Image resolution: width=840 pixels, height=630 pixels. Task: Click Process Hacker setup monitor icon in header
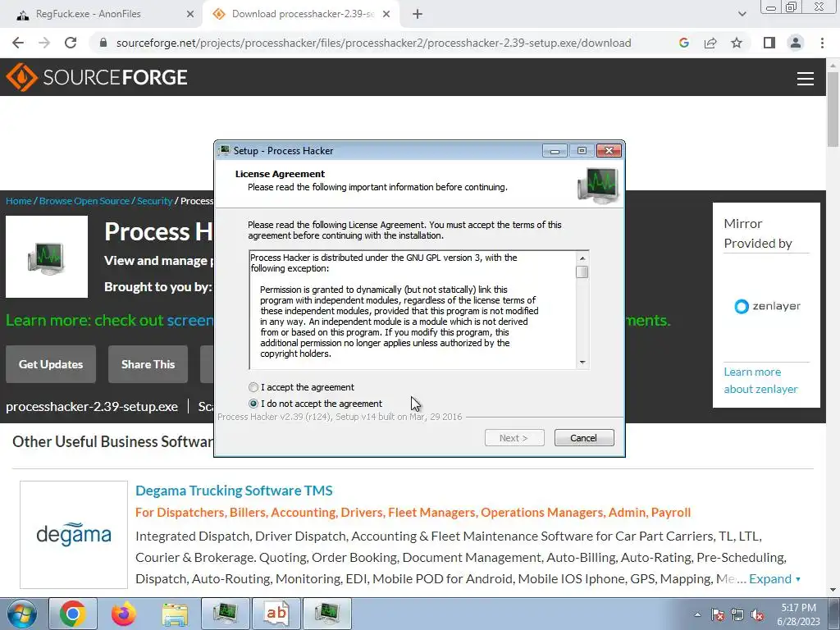(x=598, y=185)
